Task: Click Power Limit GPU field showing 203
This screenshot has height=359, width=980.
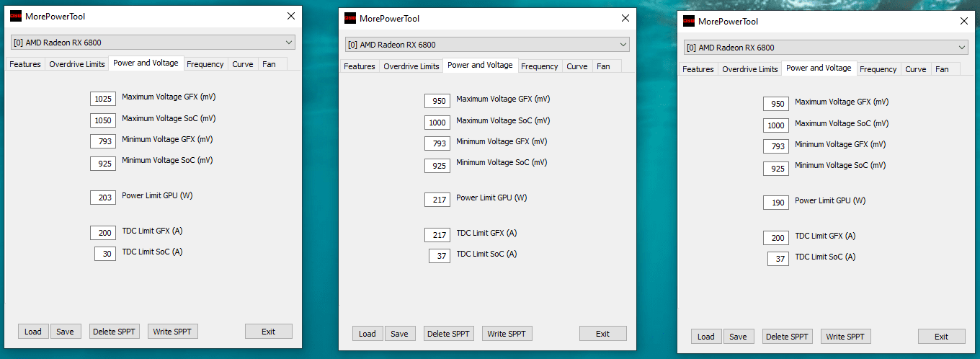Action: click(x=103, y=198)
